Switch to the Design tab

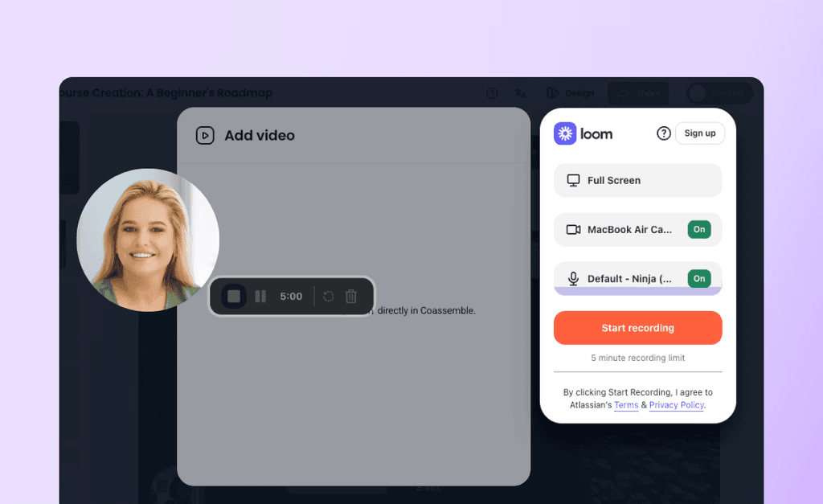571,93
